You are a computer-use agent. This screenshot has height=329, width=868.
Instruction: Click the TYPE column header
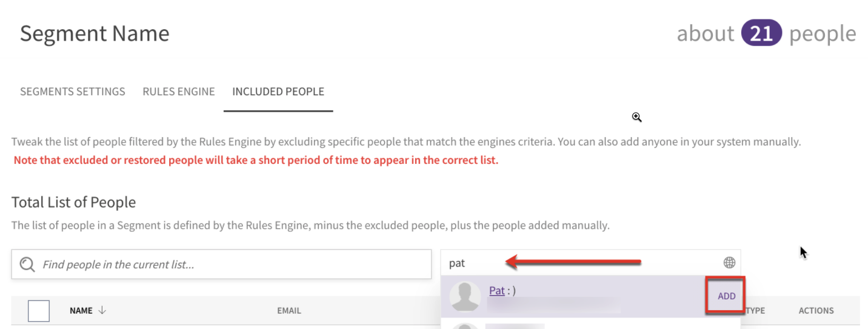(755, 311)
